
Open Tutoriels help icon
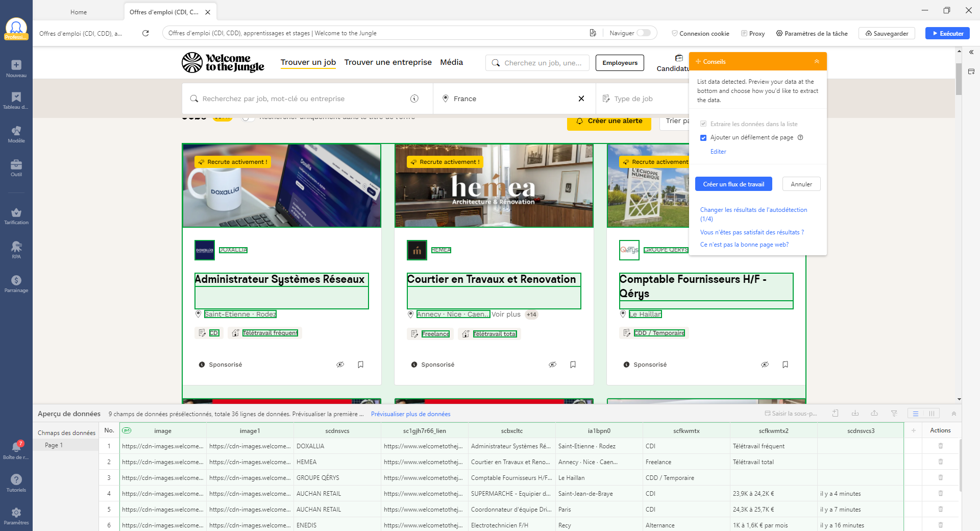click(x=16, y=483)
